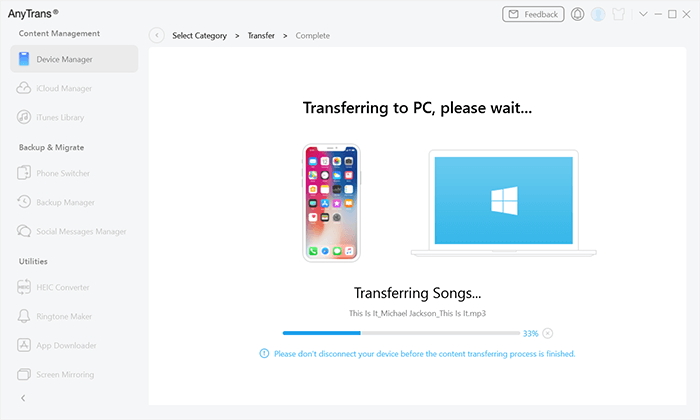Image resolution: width=700 pixels, height=420 pixels.
Task: Click the Content Management header
Action: (x=59, y=33)
